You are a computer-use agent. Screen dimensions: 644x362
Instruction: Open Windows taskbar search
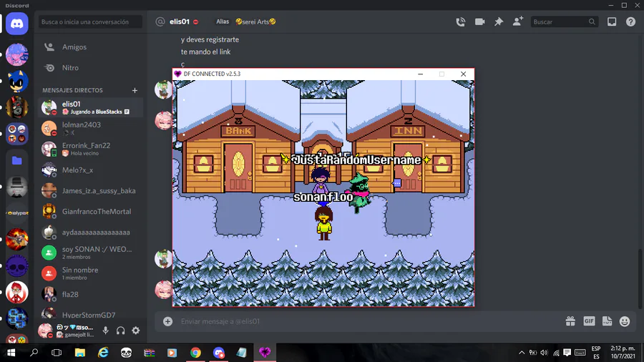click(x=34, y=353)
